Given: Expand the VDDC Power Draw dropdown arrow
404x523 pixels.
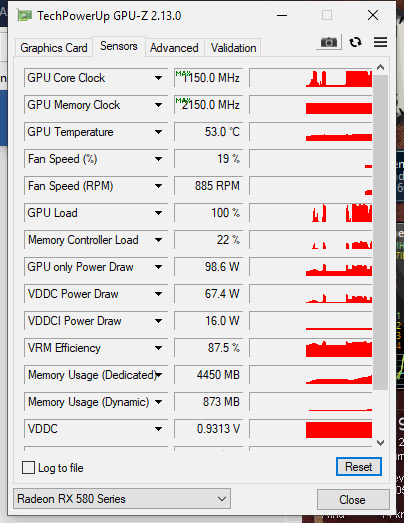Looking at the screenshot, I should pos(158,294).
